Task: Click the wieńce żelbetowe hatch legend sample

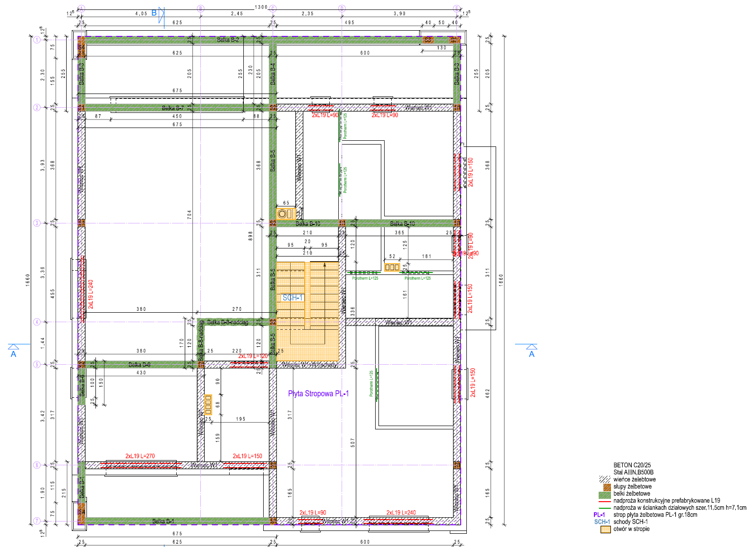Action: (604, 479)
